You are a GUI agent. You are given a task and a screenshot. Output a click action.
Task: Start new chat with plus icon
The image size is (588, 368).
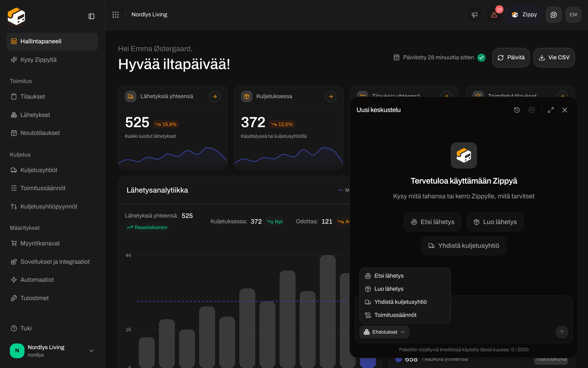coord(532,110)
